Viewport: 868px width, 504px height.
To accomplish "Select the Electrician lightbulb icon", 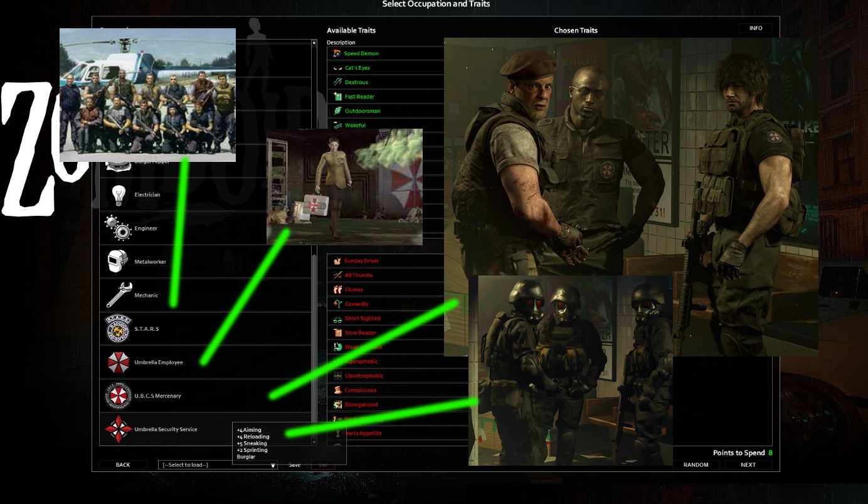I will click(x=118, y=195).
